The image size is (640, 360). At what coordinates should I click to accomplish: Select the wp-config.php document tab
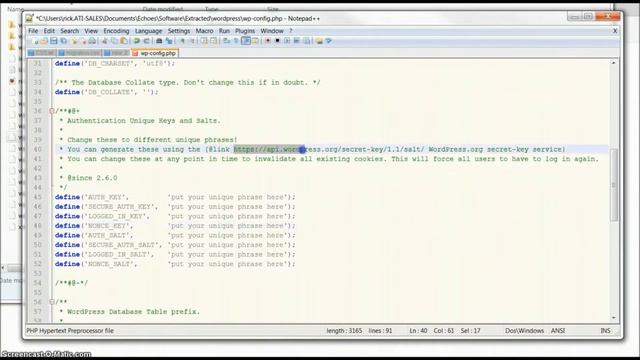click(155, 53)
